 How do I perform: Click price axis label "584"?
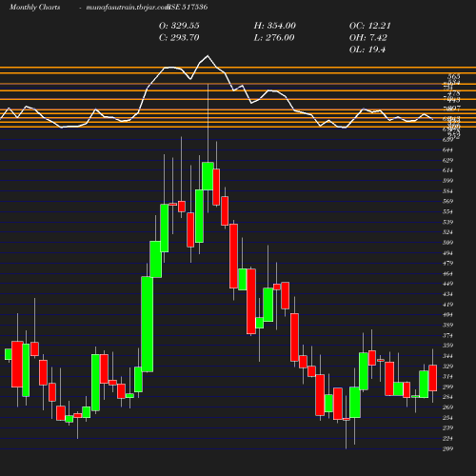click(447, 191)
